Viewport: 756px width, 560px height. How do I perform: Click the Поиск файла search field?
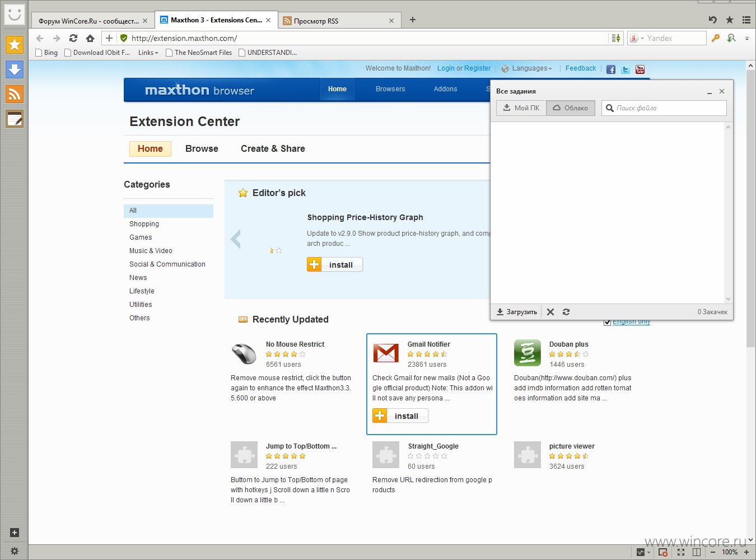664,108
